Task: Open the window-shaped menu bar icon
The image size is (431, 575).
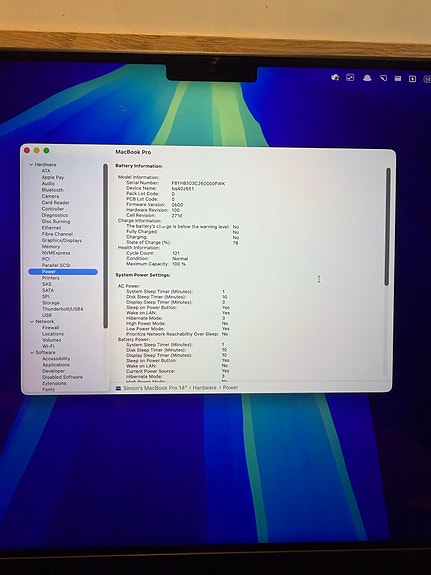Action: [x=398, y=78]
